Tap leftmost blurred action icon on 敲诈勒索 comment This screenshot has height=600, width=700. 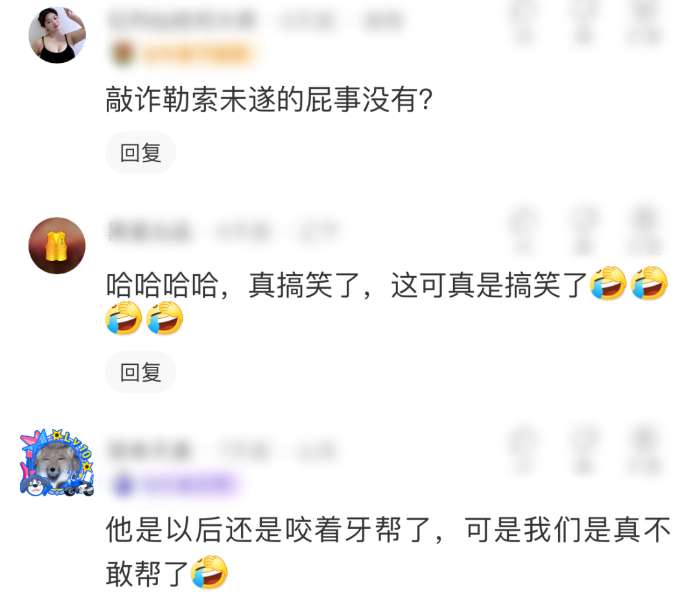coord(524,22)
